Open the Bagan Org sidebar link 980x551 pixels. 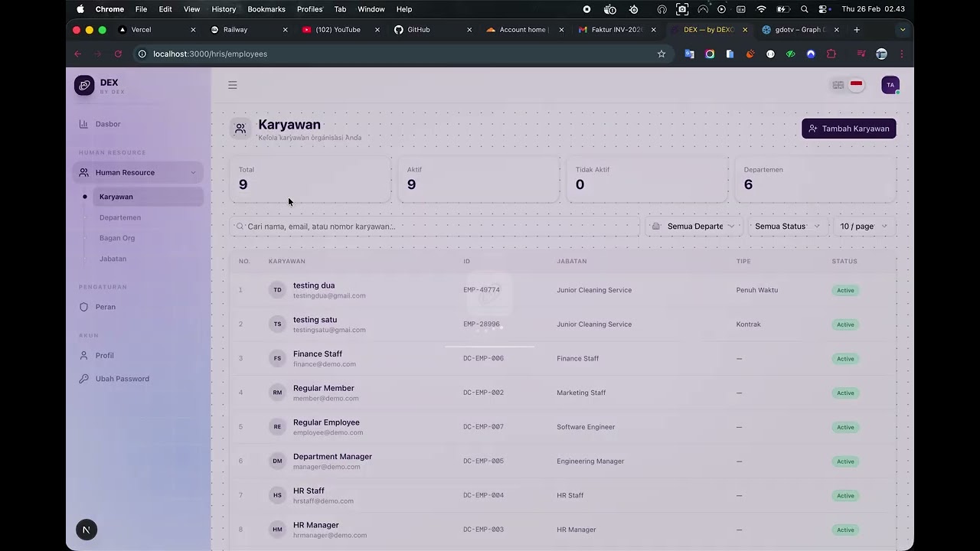pos(117,238)
